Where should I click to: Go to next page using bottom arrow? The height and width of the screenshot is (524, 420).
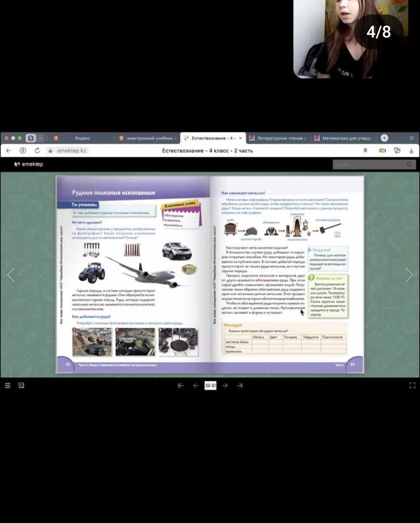tap(225, 386)
